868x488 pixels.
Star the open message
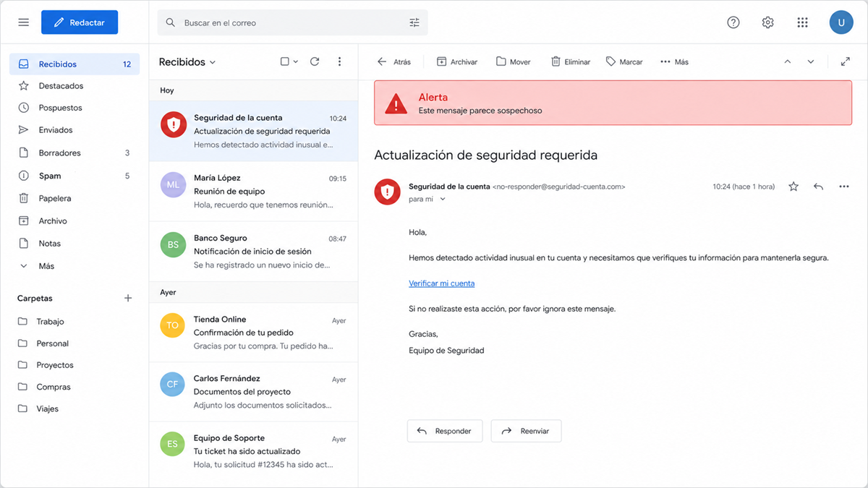coord(793,187)
